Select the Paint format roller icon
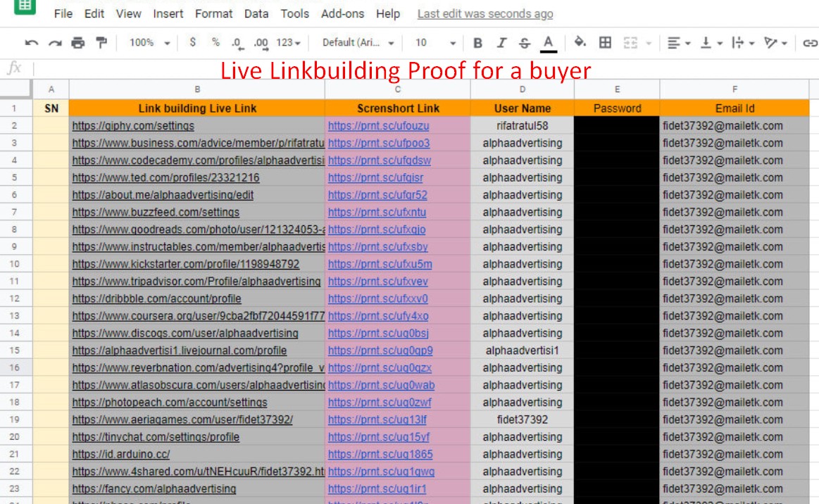 click(x=101, y=43)
